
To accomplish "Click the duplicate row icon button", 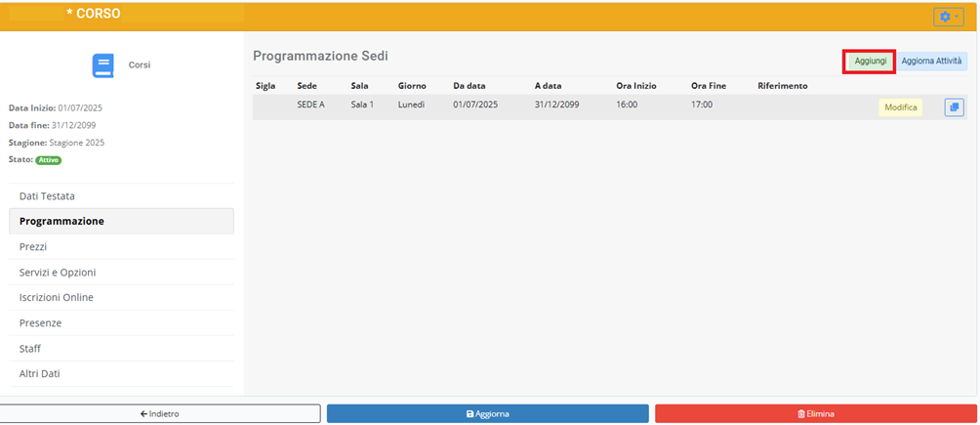I will (x=954, y=107).
